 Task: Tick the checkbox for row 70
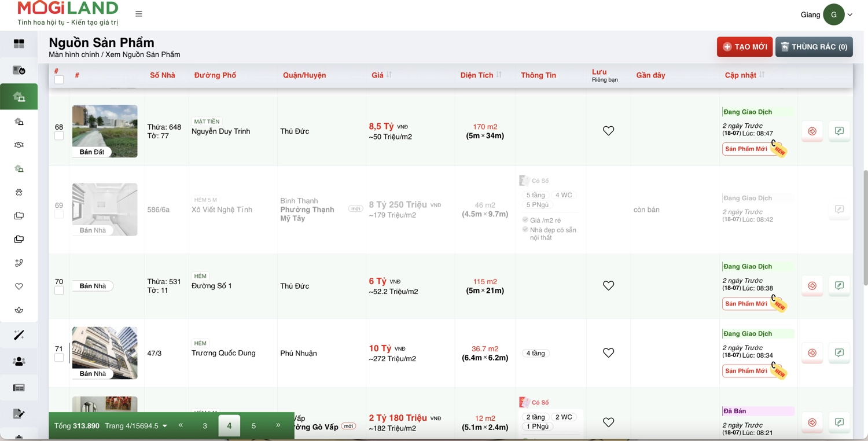click(x=59, y=291)
